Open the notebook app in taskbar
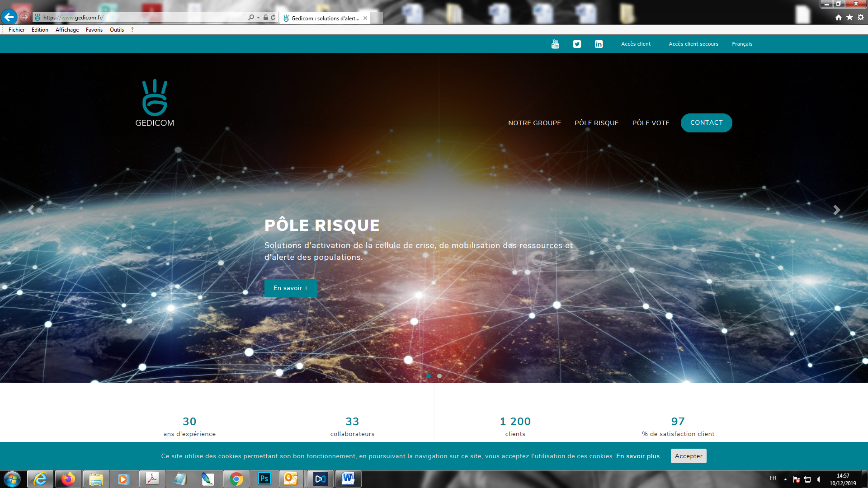Image resolution: width=868 pixels, height=488 pixels. coord(180,479)
